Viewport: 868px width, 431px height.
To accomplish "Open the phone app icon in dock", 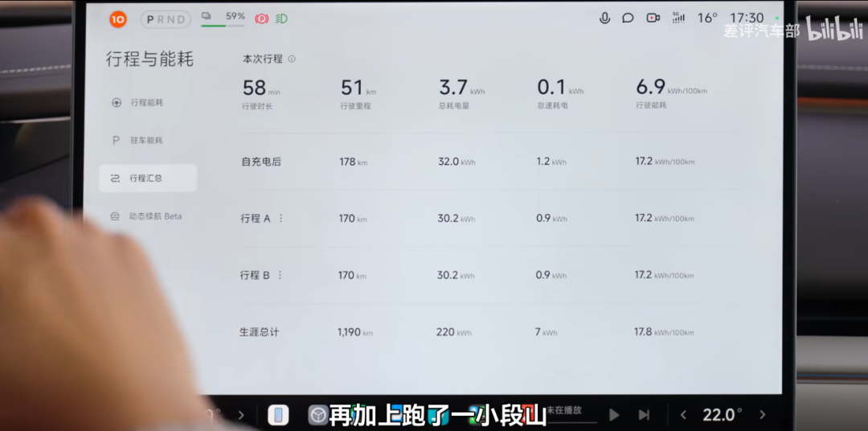I will [x=278, y=415].
